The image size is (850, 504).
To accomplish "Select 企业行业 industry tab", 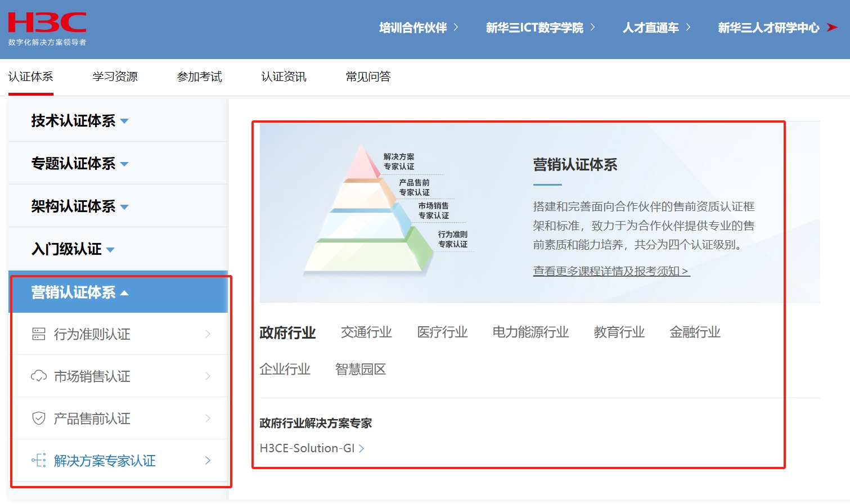I will (285, 370).
